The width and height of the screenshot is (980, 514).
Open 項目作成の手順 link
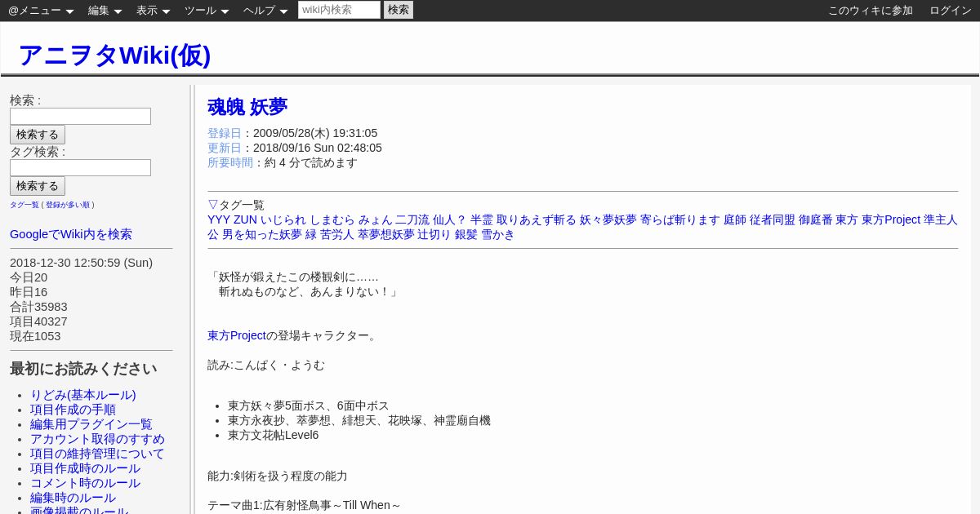(x=73, y=410)
